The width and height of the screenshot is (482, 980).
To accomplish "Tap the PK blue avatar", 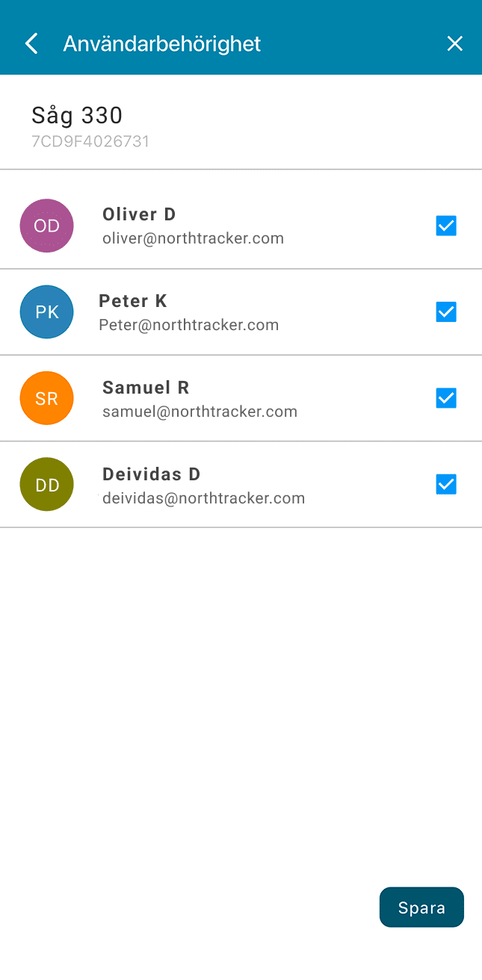I will pos(46,311).
